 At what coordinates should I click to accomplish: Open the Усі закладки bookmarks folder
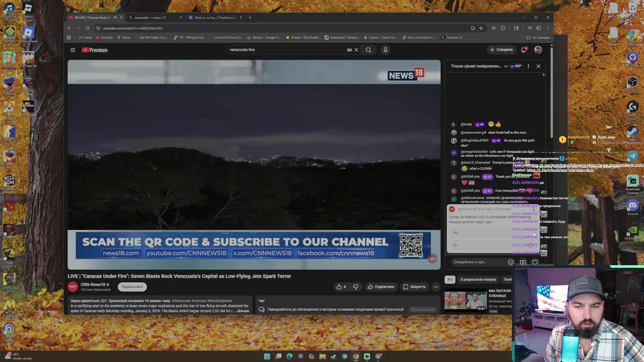click(538, 37)
